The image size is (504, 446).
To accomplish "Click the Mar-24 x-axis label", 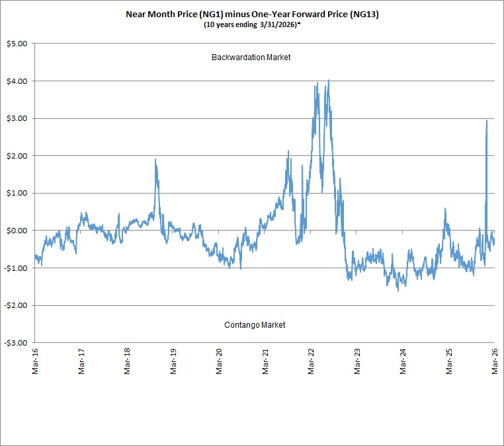I will [x=403, y=361].
